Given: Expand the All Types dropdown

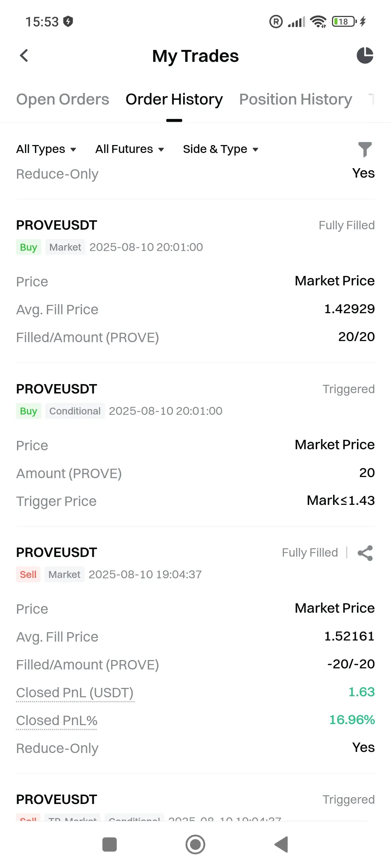Looking at the screenshot, I should pyautogui.click(x=46, y=149).
